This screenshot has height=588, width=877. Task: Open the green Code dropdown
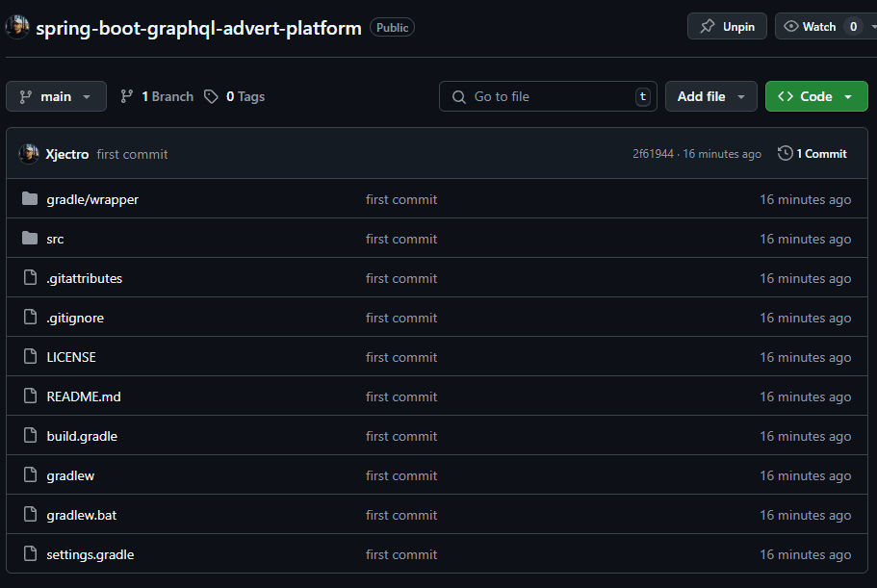click(815, 96)
